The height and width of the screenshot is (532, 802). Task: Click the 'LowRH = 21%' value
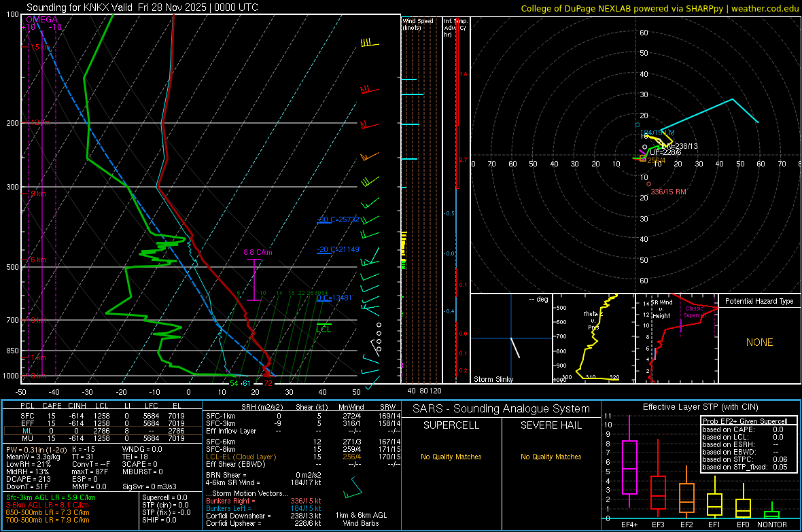(29, 464)
